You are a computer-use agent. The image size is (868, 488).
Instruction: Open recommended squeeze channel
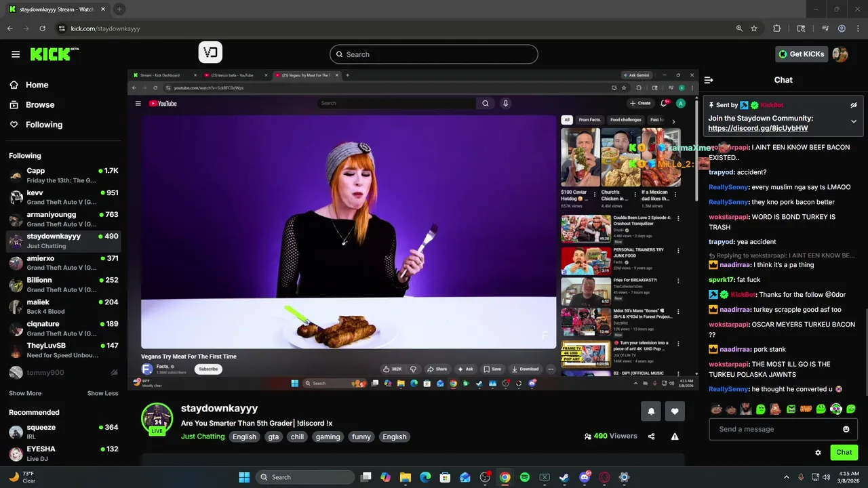click(x=64, y=432)
